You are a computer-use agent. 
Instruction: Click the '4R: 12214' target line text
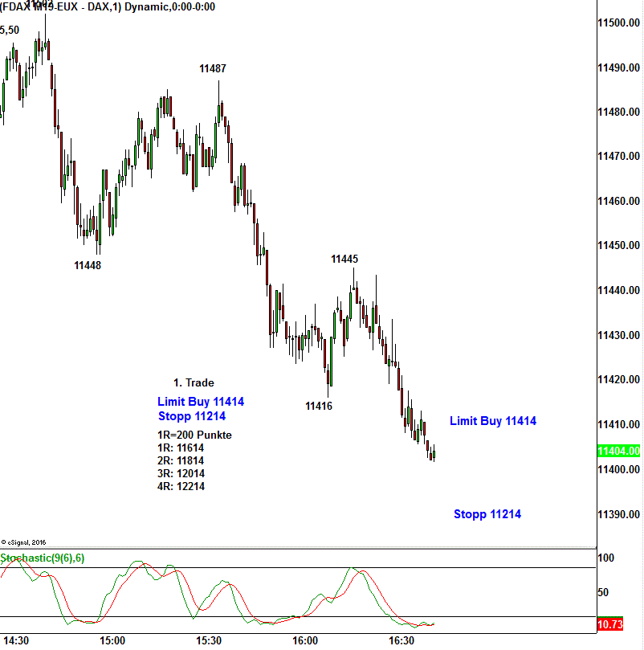(x=181, y=487)
